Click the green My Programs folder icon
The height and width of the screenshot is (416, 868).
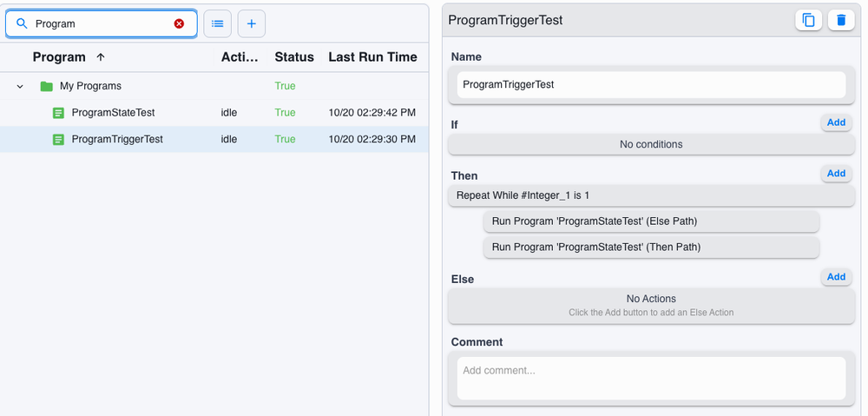[47, 86]
